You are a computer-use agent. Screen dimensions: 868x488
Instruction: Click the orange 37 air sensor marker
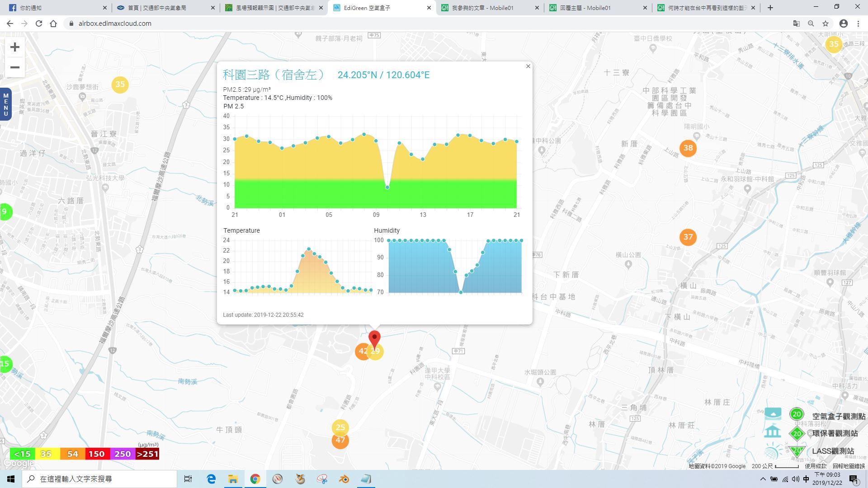click(x=688, y=237)
